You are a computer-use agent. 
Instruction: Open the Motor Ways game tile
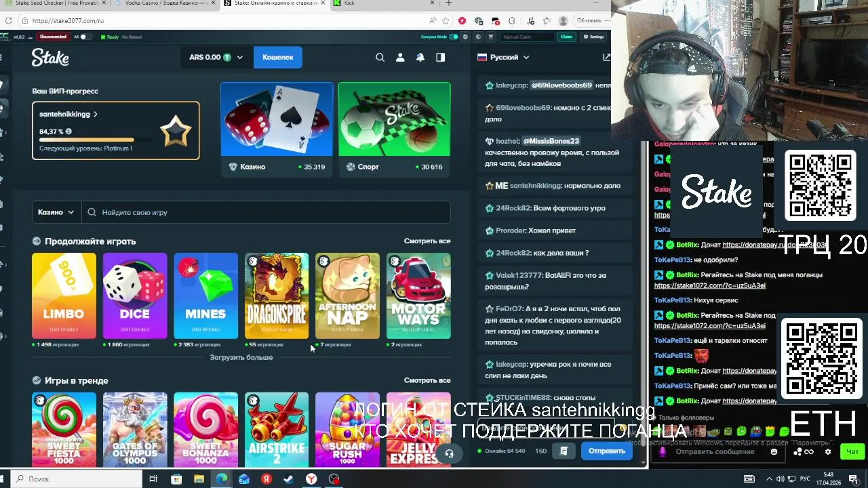coord(418,296)
